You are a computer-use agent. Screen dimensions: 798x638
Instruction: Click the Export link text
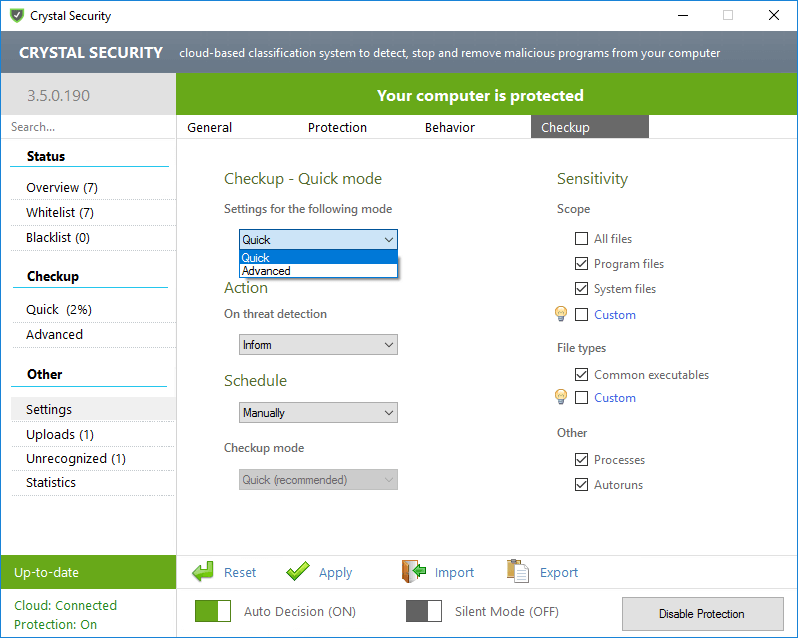[x=559, y=573]
